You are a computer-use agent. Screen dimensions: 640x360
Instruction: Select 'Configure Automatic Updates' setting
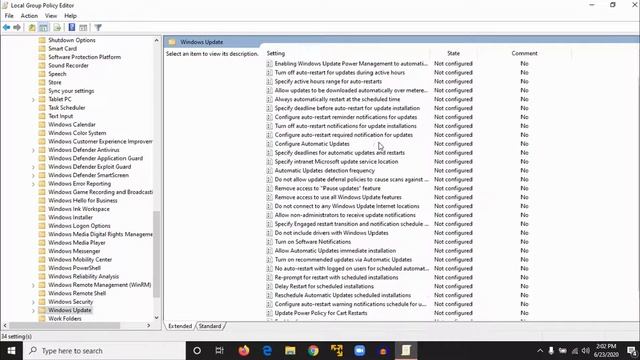click(312, 144)
